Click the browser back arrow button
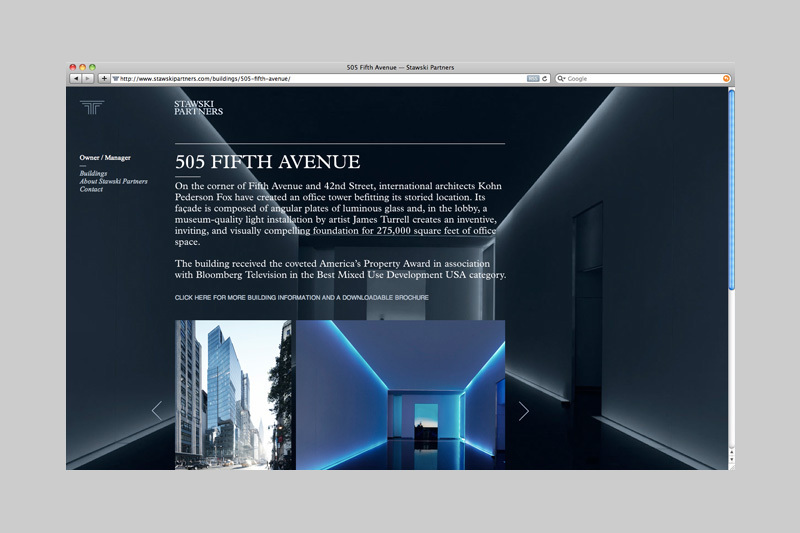 tap(76, 79)
